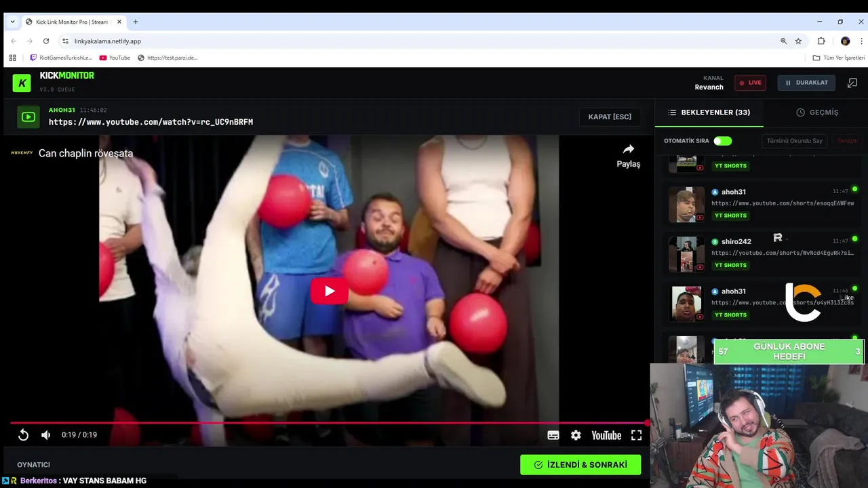This screenshot has height=488, width=868.
Task: Open the Tüm Yer İşaretleri folder
Action: [839, 58]
